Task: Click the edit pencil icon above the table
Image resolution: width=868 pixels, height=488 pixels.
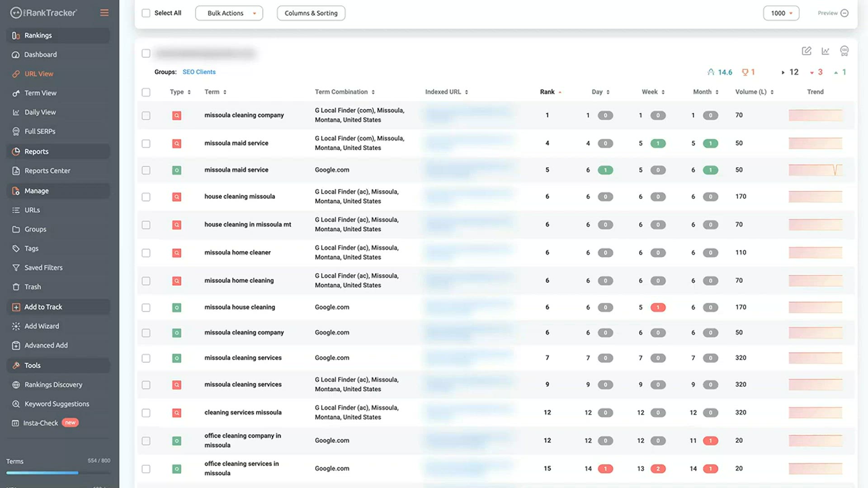Action: coord(807,51)
